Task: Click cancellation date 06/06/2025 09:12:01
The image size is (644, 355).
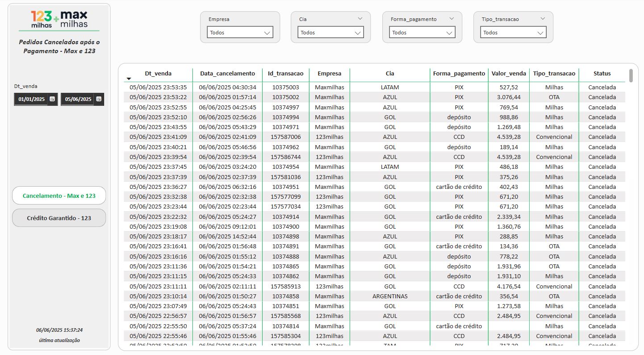Action: tap(228, 226)
